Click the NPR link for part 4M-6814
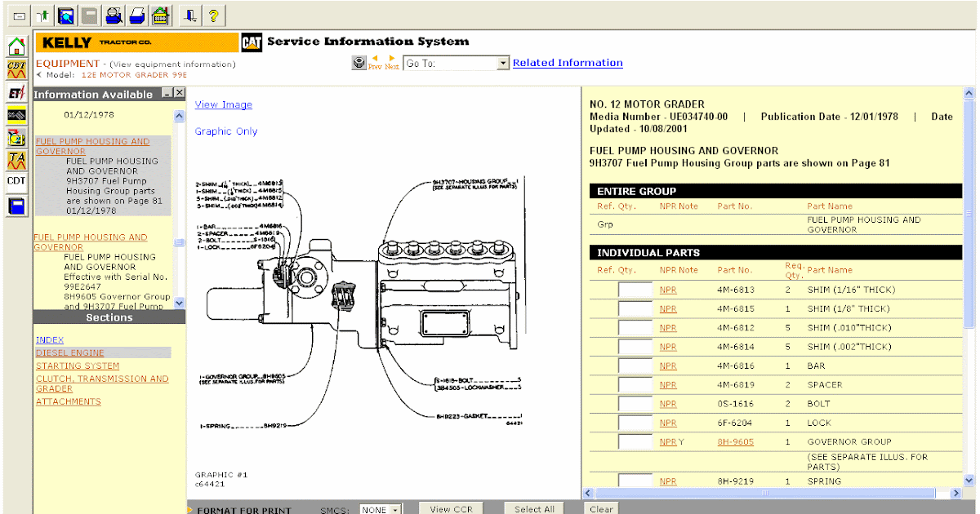This screenshot has height=514, width=980. click(x=668, y=347)
